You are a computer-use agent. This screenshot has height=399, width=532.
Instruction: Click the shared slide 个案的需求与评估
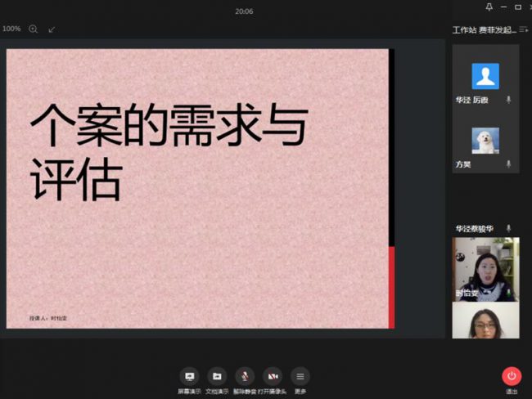[197, 188]
